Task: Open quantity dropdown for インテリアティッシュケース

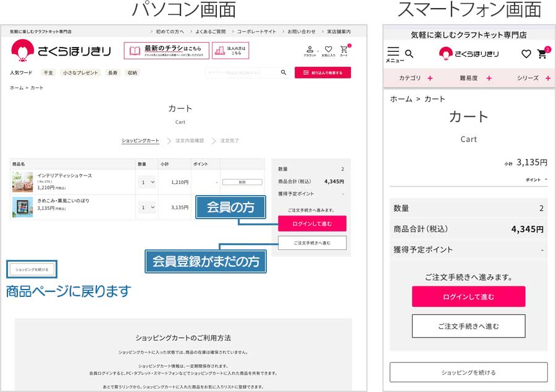Action: 148,183
